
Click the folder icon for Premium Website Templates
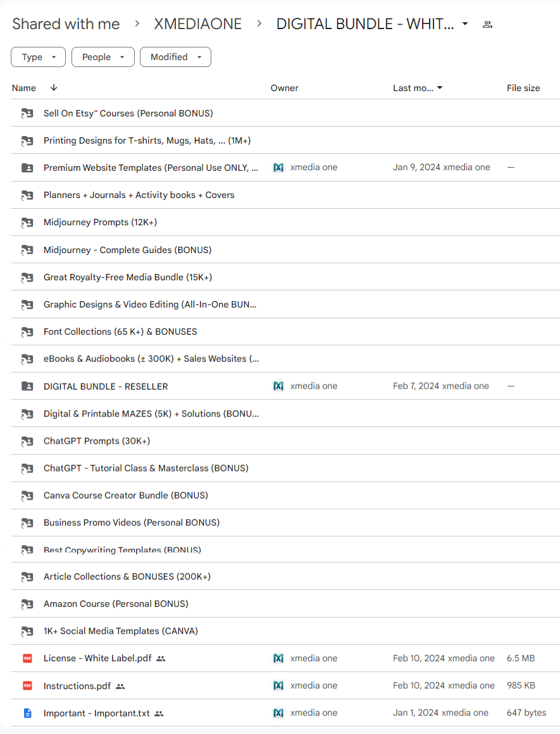27,168
